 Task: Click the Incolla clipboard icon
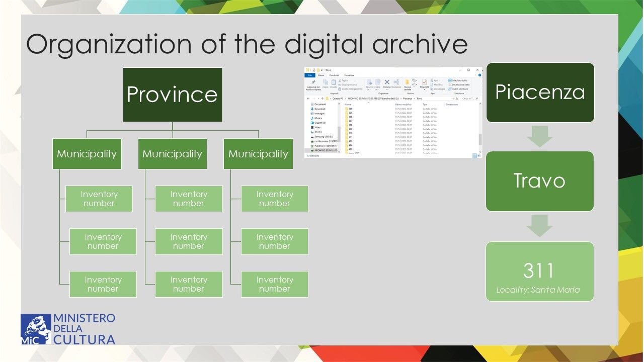[333, 83]
